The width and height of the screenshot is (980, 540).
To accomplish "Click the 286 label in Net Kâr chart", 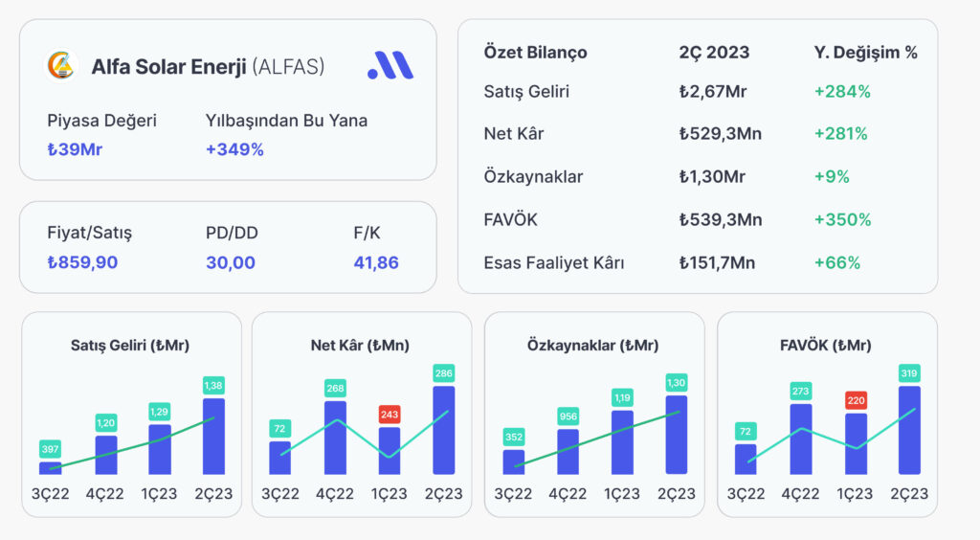I will [444, 373].
